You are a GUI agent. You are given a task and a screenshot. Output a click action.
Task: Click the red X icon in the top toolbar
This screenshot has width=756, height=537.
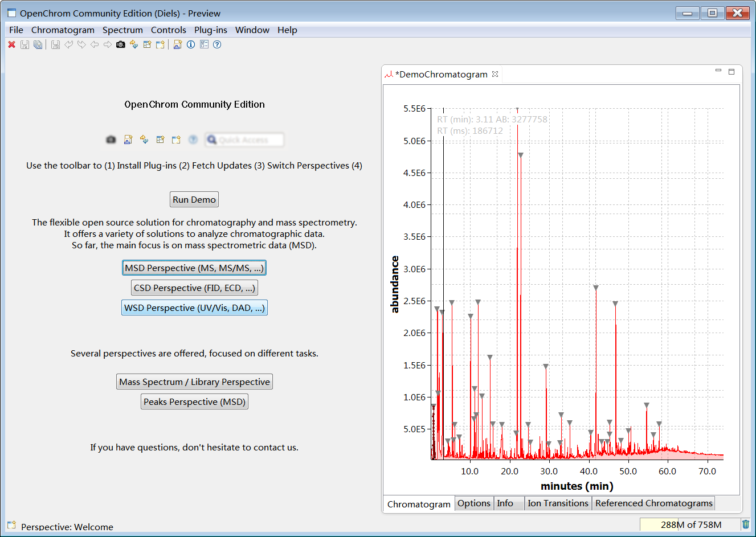click(11, 44)
